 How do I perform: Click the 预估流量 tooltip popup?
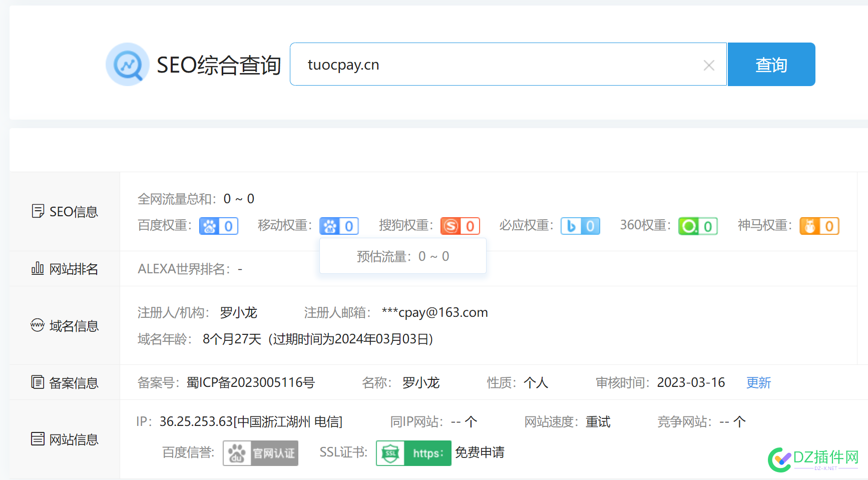click(x=403, y=256)
